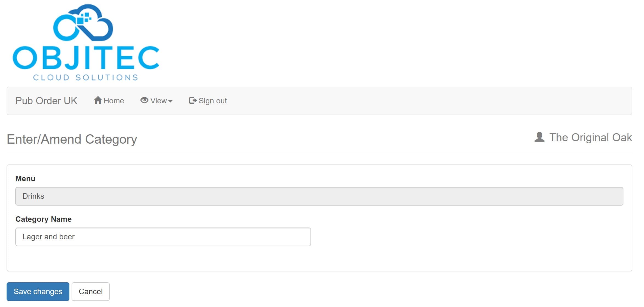
Task: Focus the Category Name input field
Action: click(163, 237)
